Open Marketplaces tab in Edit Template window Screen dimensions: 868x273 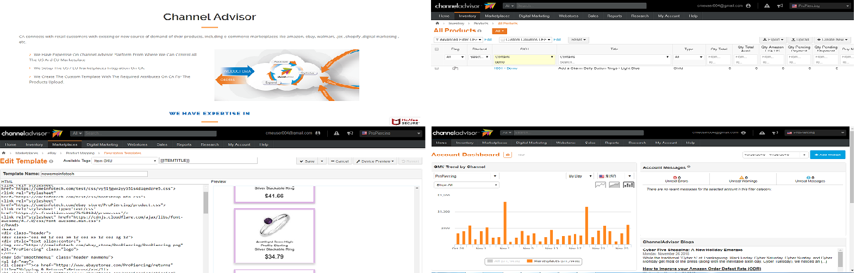(65, 144)
